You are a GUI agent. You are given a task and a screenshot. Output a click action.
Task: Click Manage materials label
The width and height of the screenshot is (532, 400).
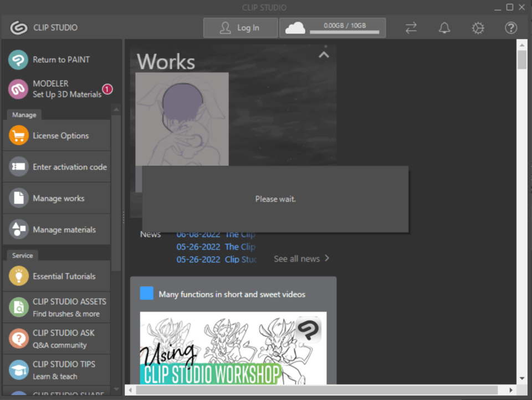[64, 230]
